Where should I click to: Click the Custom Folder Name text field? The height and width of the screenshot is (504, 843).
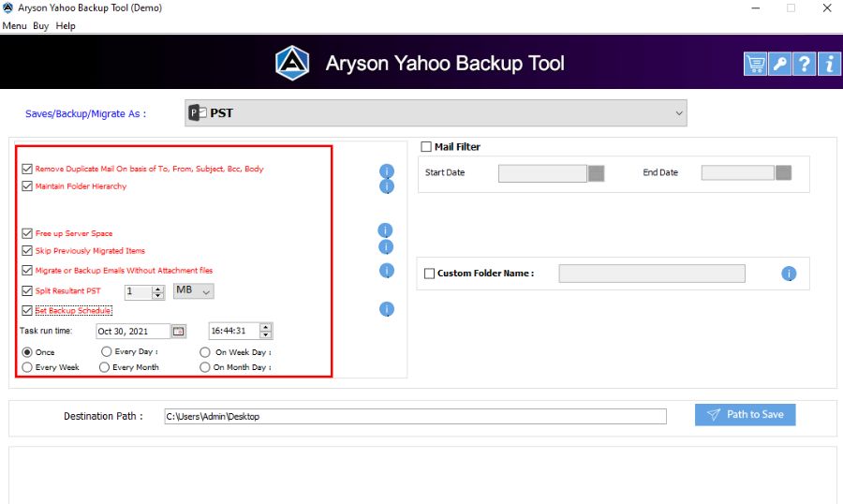pos(652,274)
